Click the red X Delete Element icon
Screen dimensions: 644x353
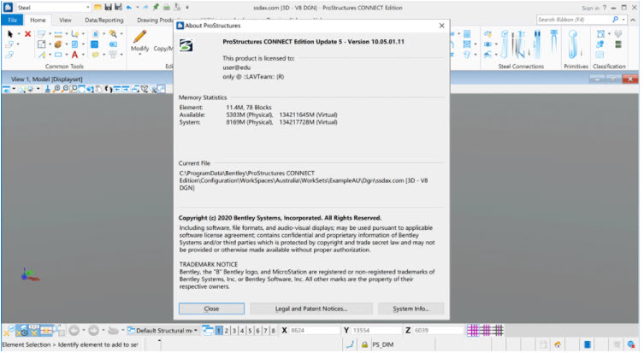pyautogui.click(x=27, y=33)
